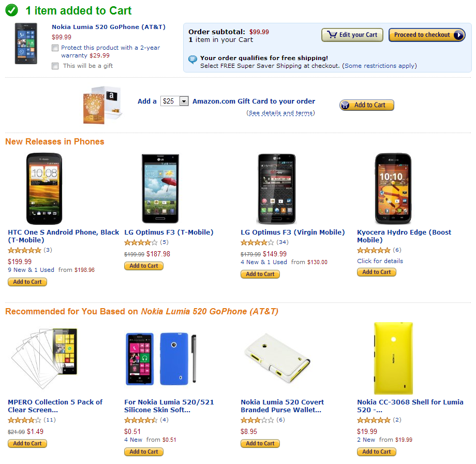
Task: Click the cart icon in Edit your Cart
Action: point(332,35)
